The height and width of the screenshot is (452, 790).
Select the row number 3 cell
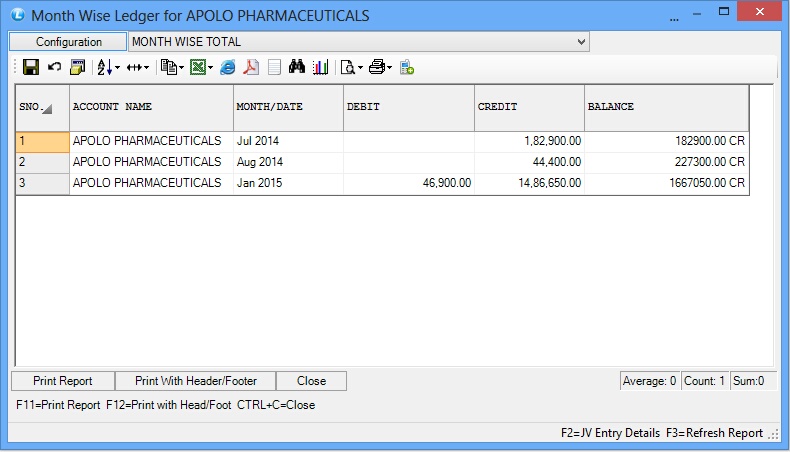(x=42, y=183)
